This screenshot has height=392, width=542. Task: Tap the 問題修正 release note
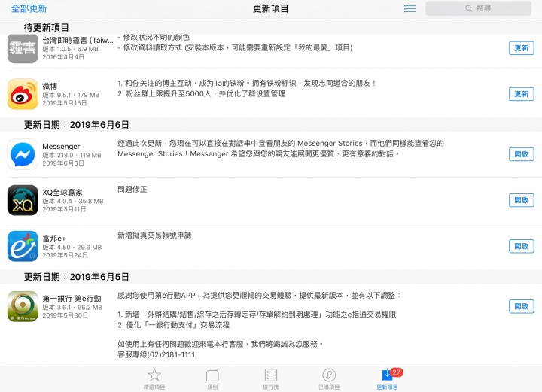(132, 190)
